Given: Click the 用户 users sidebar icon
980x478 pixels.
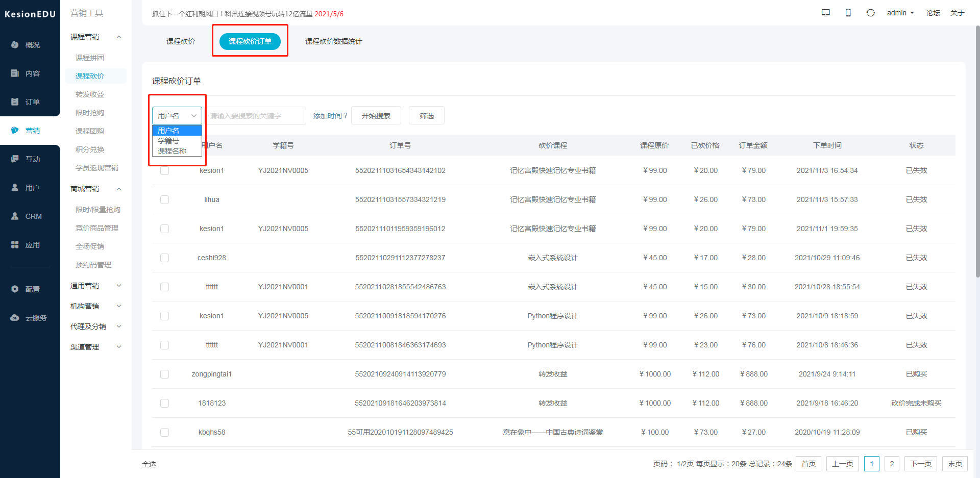Looking at the screenshot, I should 15,188.
